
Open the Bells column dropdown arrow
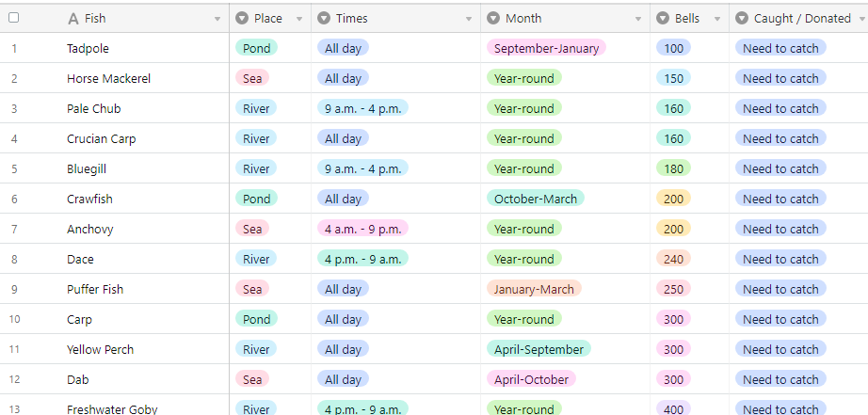(717, 19)
